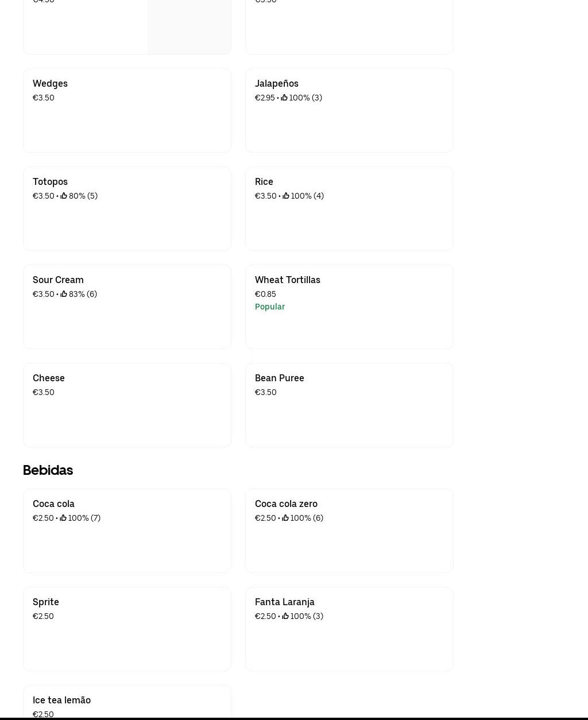Viewport: 588px width, 720px height.
Task: Click the Popular tag under Wheat Tortillas
Action: pos(270,307)
